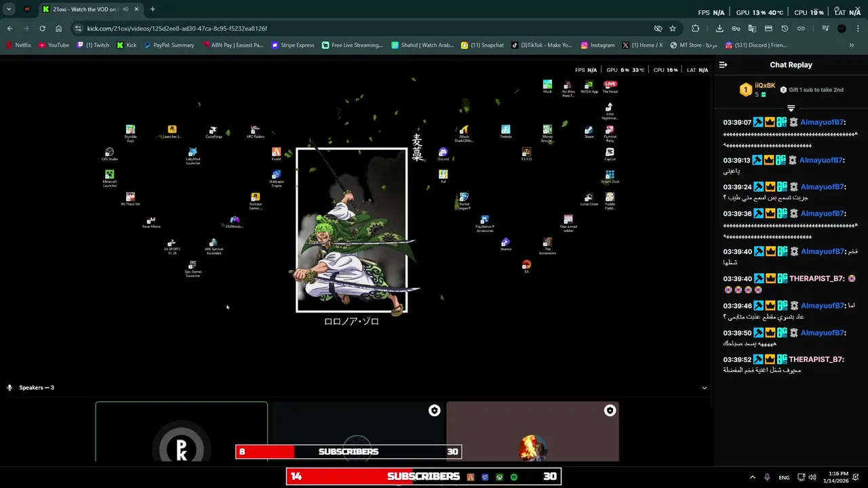Viewport: 868px width, 488px height.
Task: Open the taskbar Xbox icon
Action: (x=499, y=477)
